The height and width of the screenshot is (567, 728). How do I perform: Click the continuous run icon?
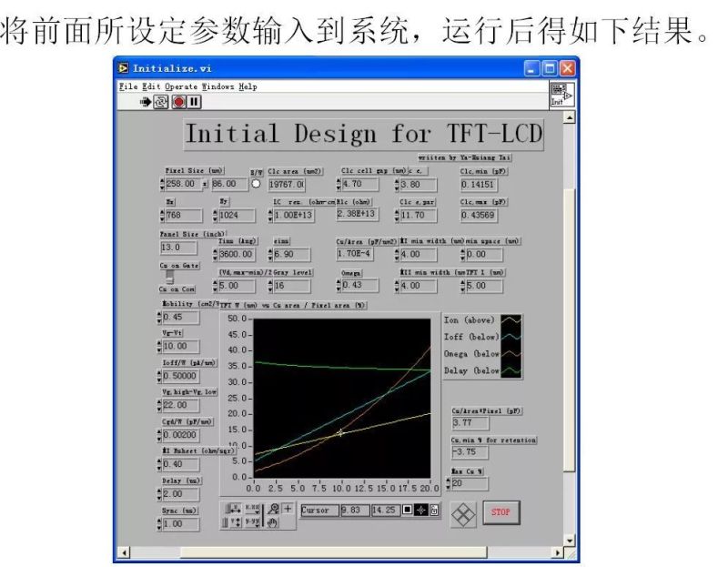[x=161, y=101]
